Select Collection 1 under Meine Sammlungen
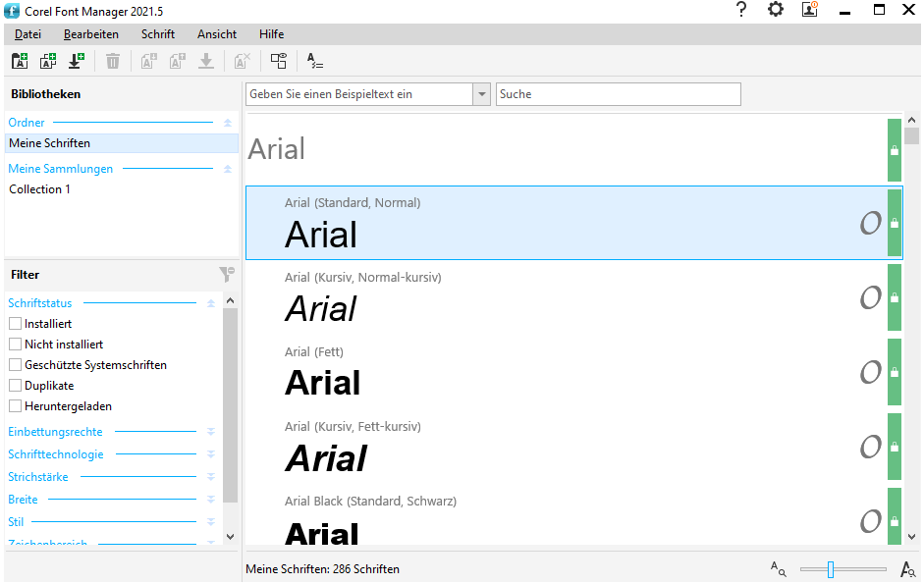The height and width of the screenshot is (584, 924). click(39, 189)
